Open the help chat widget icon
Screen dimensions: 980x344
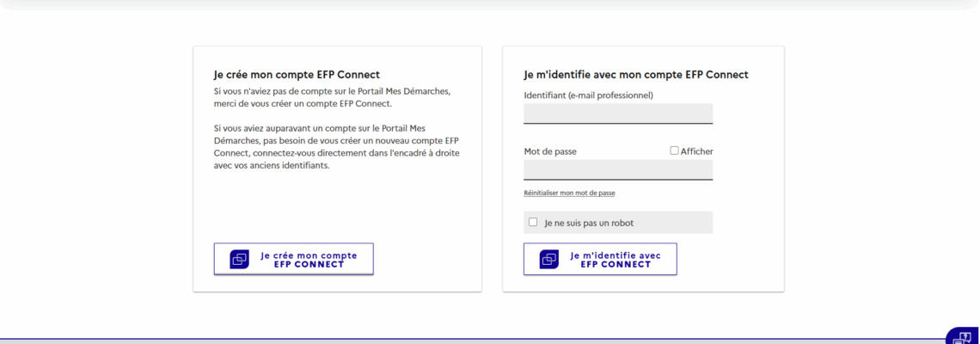point(963,337)
